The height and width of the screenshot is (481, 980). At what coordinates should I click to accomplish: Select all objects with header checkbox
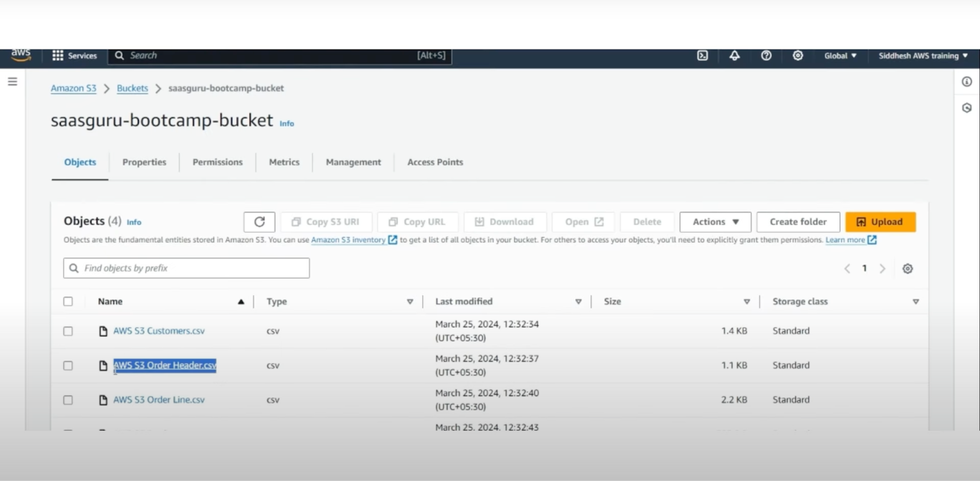(x=68, y=301)
